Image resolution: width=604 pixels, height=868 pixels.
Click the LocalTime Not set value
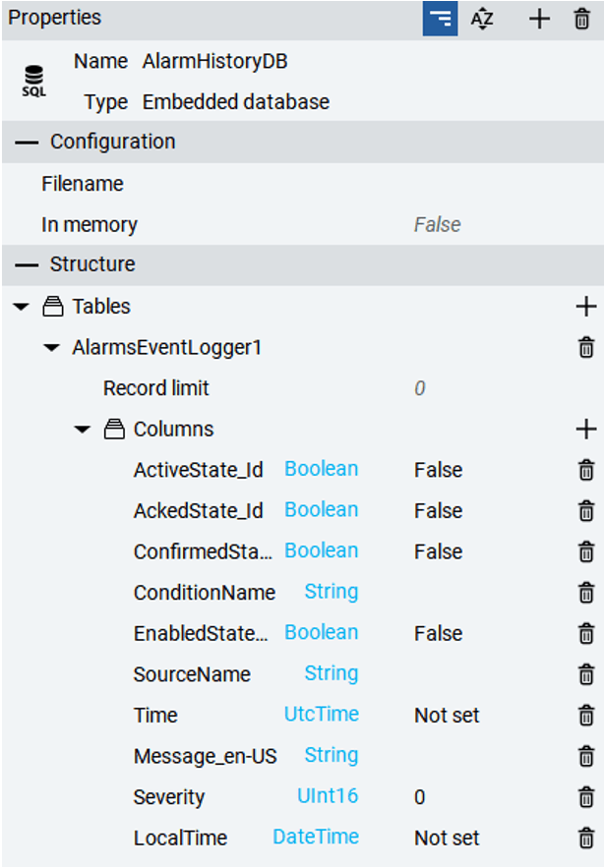pos(447,839)
